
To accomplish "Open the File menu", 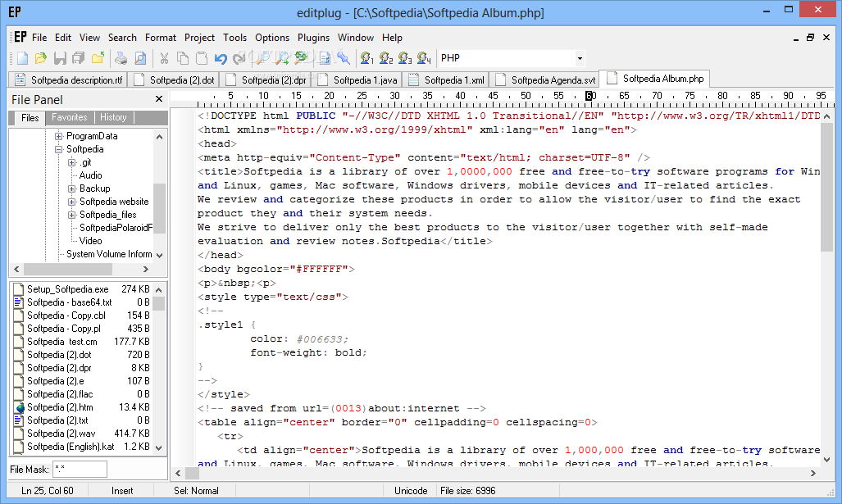I will 39,38.
